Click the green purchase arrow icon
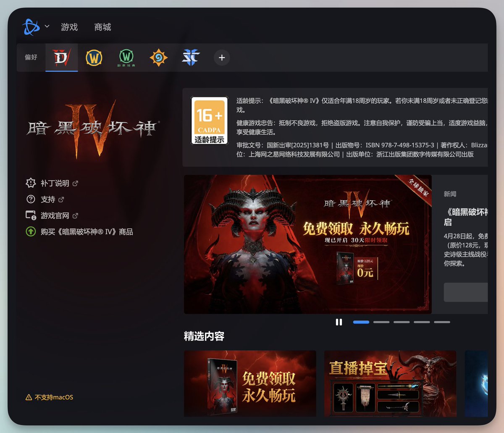 [x=31, y=231]
